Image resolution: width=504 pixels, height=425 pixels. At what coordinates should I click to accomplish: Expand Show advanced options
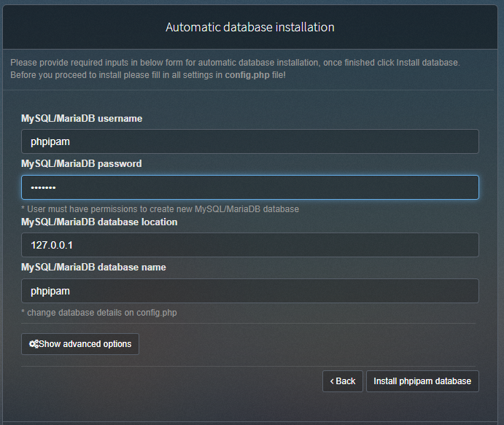pos(80,344)
